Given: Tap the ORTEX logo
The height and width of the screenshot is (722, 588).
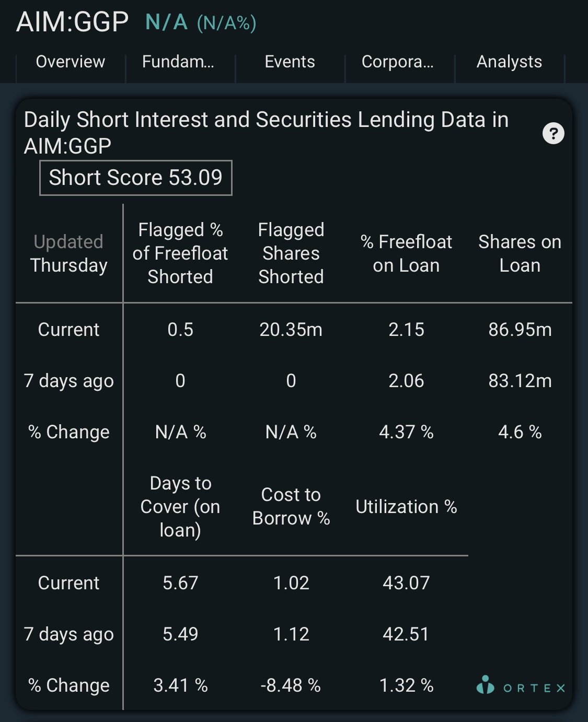Looking at the screenshot, I should pos(521,685).
